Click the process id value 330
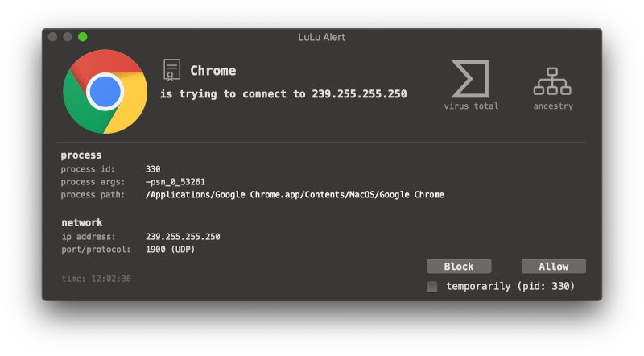The image size is (644, 356). pyautogui.click(x=153, y=169)
